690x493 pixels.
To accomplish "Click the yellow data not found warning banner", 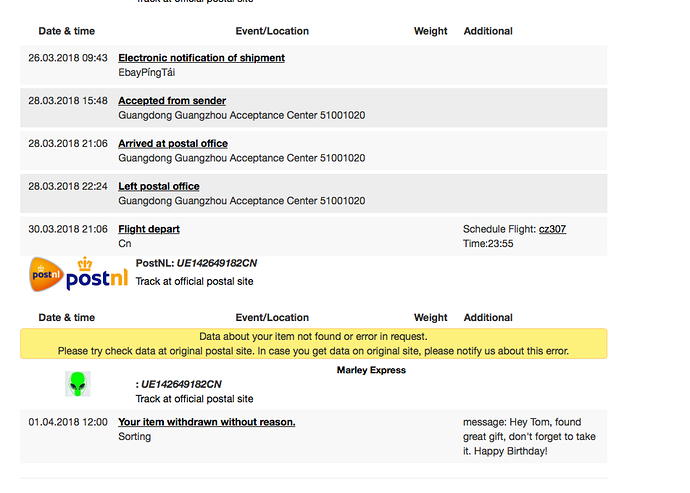I will pyautogui.click(x=313, y=343).
